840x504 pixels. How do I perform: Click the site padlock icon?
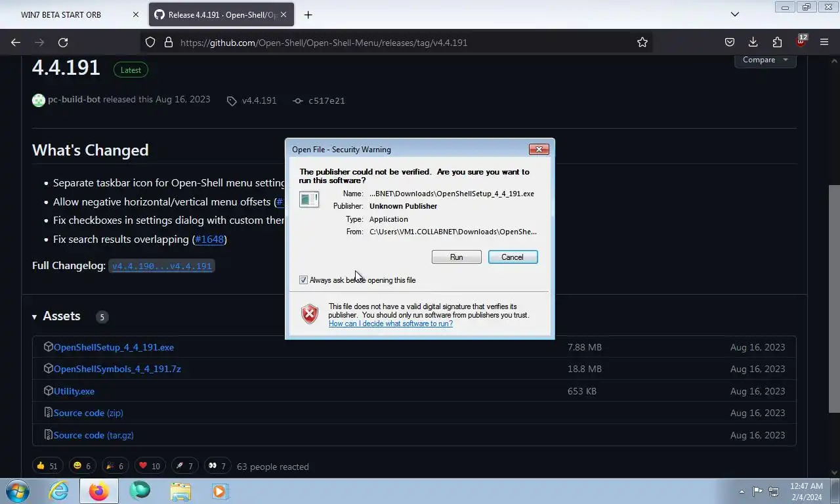(168, 42)
